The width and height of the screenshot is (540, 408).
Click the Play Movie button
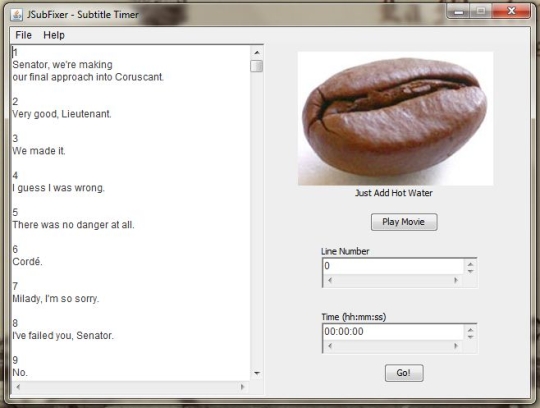tap(404, 222)
